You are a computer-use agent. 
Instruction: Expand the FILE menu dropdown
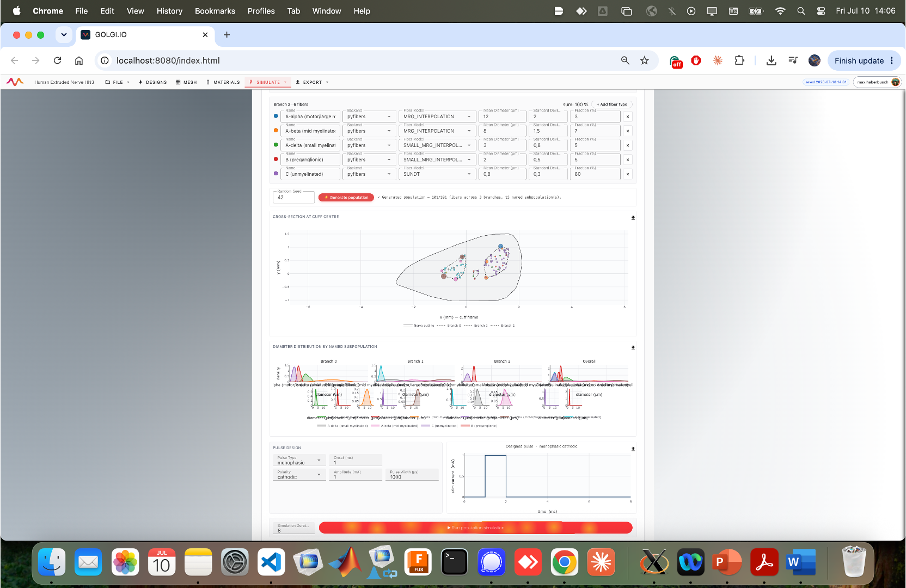118,82
